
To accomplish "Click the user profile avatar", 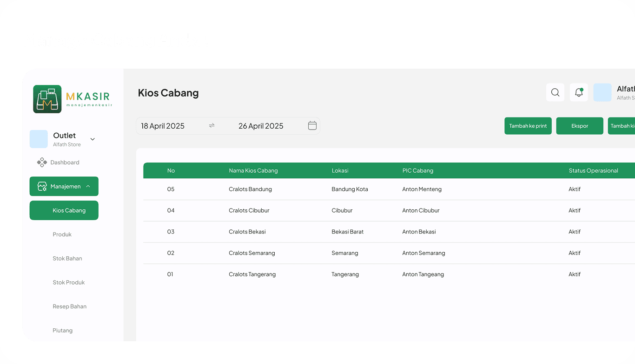I will pos(602,92).
